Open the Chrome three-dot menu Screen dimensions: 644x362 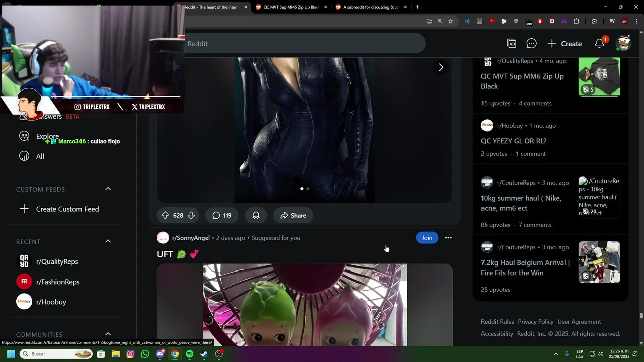point(637,21)
